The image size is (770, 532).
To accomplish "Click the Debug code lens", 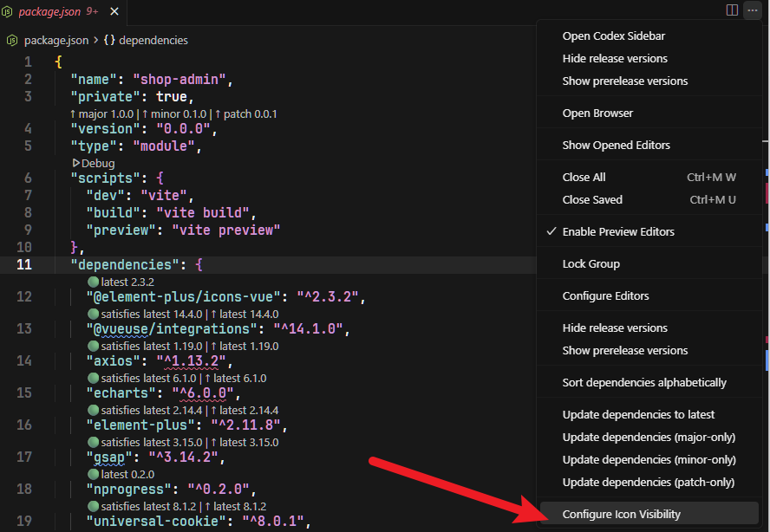I will coord(94,163).
